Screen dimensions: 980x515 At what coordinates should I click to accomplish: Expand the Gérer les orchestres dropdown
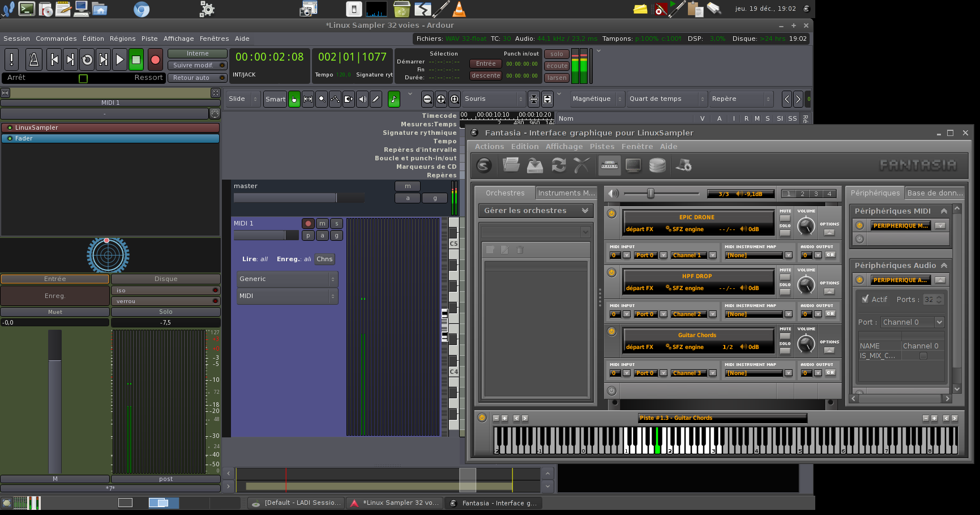pos(585,211)
